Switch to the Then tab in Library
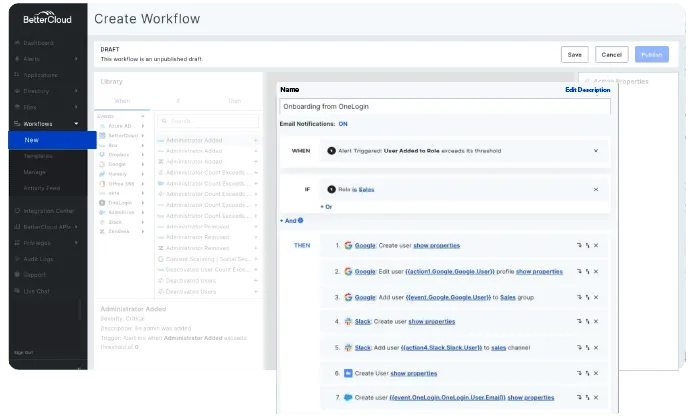This screenshot has height=420, width=690. point(234,101)
